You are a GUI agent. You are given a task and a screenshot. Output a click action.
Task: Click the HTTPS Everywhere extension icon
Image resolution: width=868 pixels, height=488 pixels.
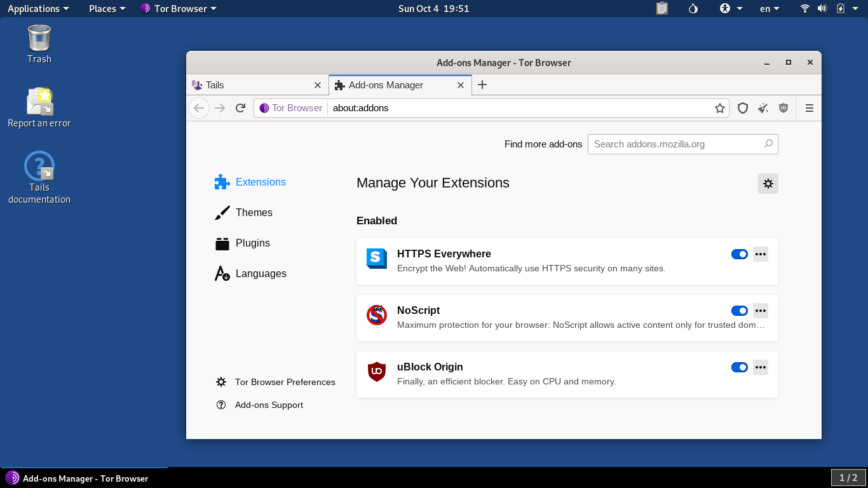coord(377,258)
